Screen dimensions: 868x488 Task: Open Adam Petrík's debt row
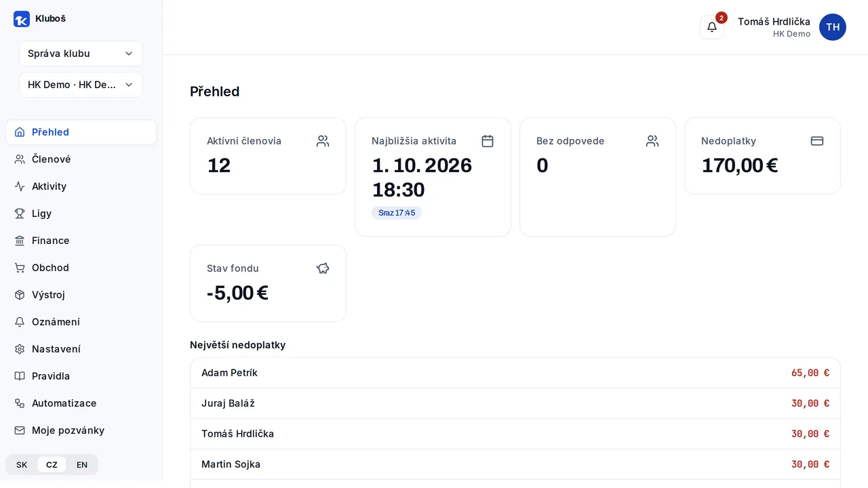(x=515, y=373)
